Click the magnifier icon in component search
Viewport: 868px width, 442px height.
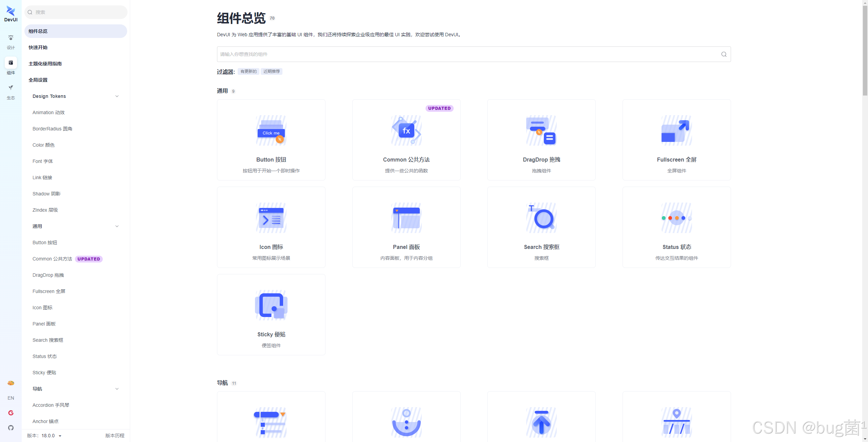click(x=724, y=54)
